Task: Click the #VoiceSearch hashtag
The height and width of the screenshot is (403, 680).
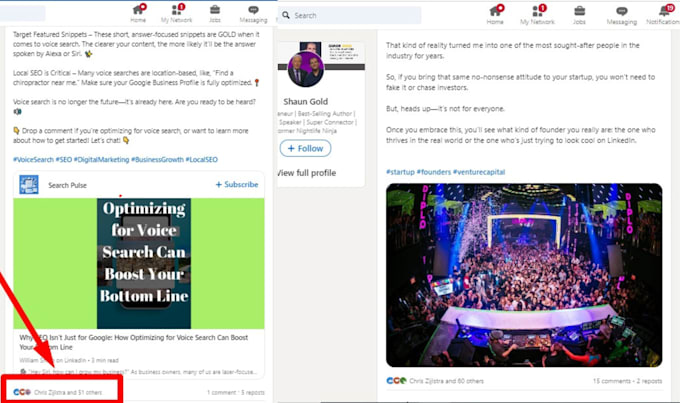Action: click(x=33, y=160)
